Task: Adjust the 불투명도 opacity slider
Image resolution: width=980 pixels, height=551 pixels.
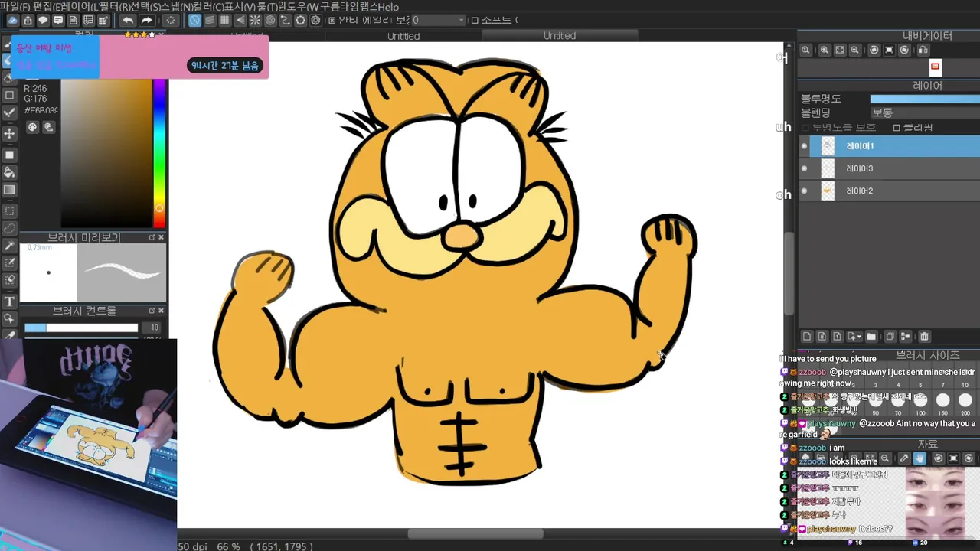Action: 925,99
